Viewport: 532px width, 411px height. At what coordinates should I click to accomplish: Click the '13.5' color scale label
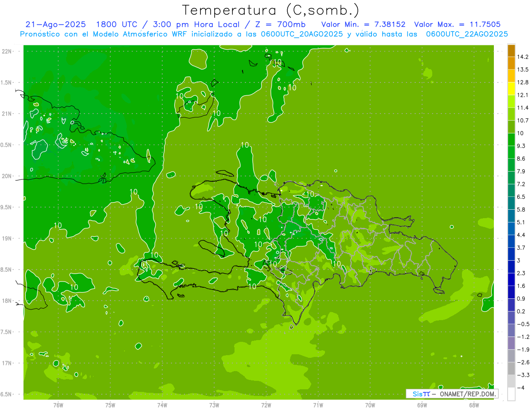523,70
